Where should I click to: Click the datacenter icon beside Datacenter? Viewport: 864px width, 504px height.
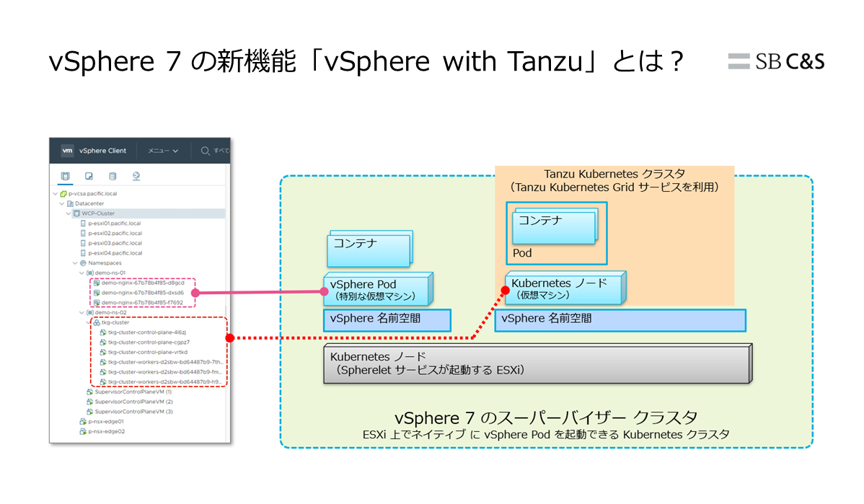click(x=70, y=204)
